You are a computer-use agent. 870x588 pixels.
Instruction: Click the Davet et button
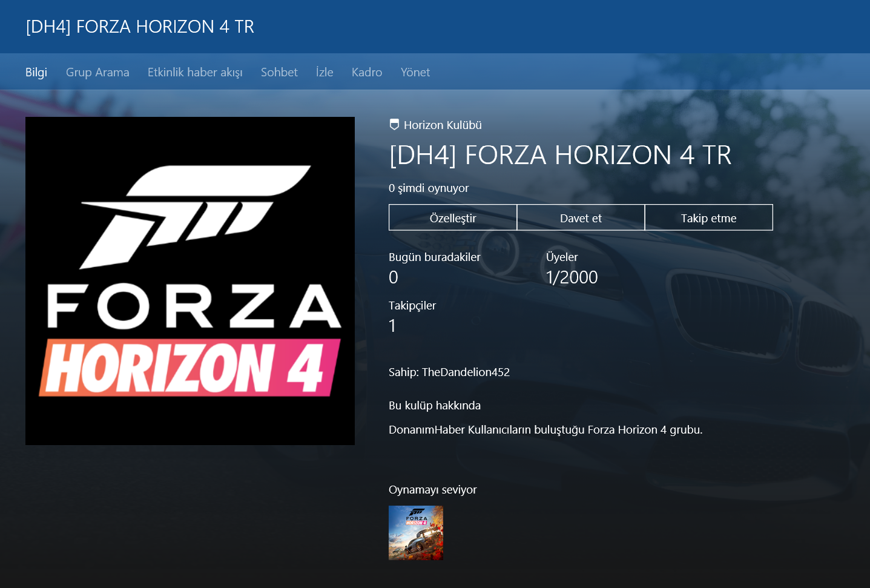[581, 217]
